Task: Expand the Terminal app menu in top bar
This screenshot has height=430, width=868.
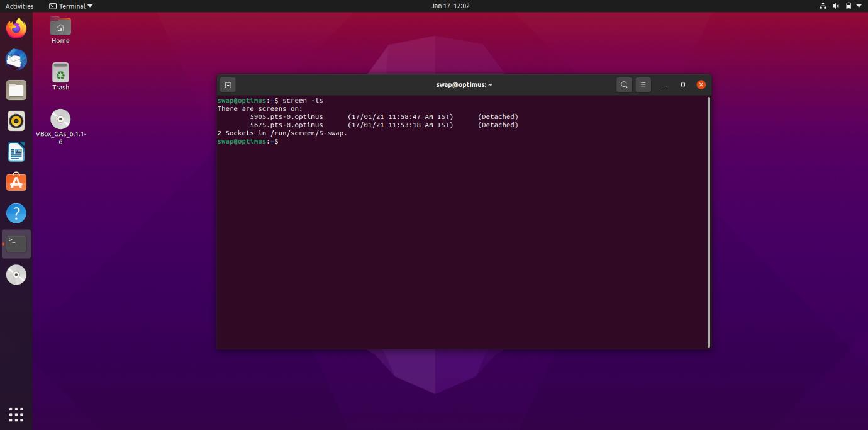Action: [71, 6]
